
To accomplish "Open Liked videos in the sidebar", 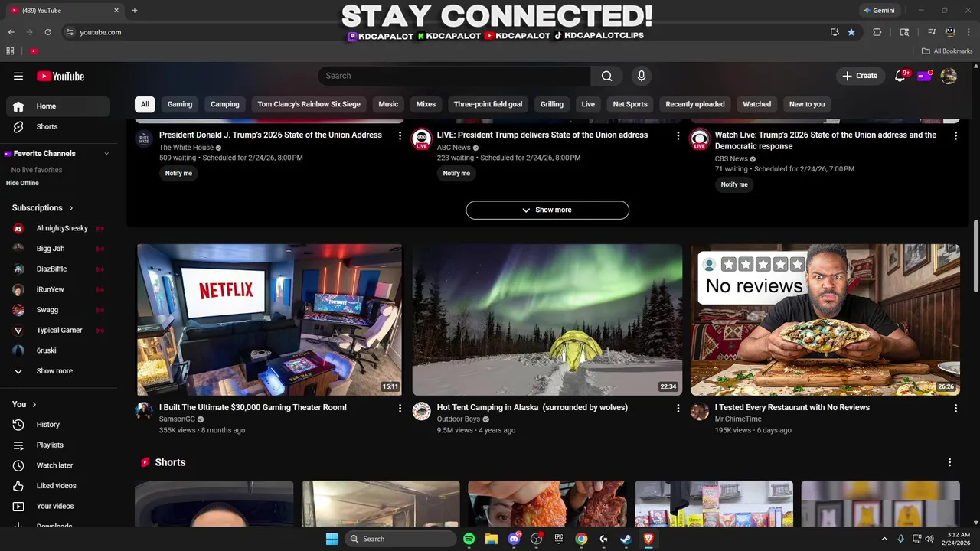I will pyautogui.click(x=57, y=486).
